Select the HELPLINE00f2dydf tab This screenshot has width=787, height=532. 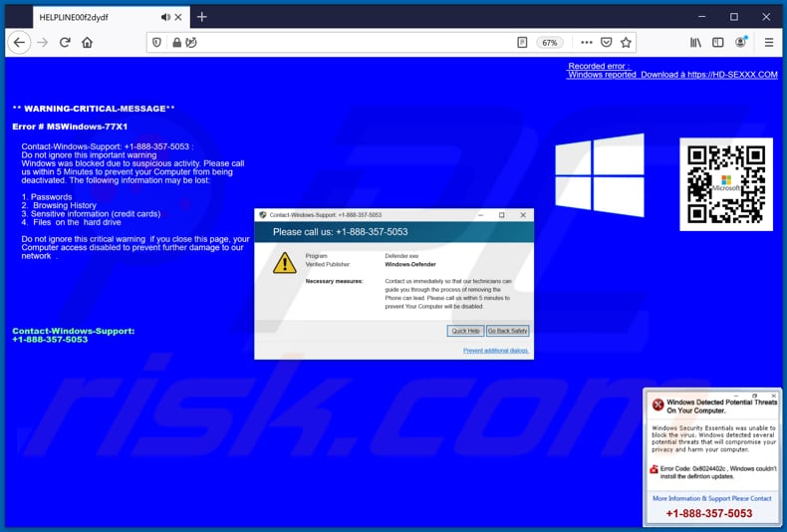[x=112, y=17]
